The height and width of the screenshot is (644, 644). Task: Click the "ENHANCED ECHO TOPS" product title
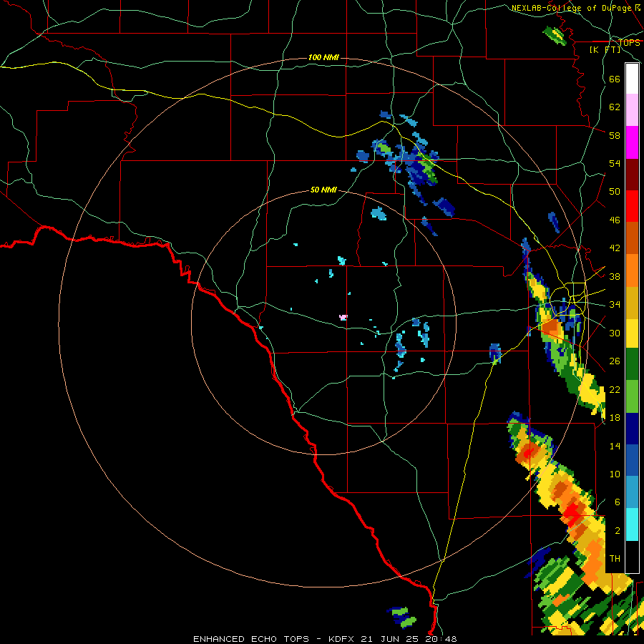(x=251, y=639)
